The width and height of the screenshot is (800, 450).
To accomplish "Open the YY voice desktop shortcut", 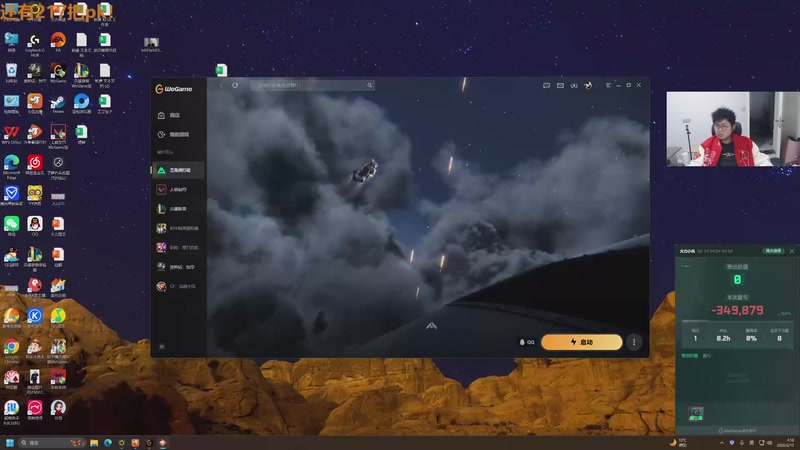I will (x=35, y=195).
